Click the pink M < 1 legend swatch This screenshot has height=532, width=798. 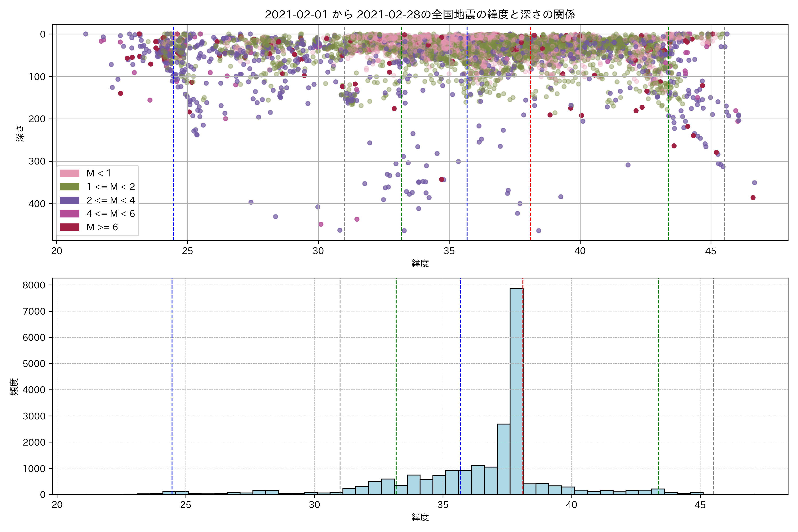click(x=70, y=173)
